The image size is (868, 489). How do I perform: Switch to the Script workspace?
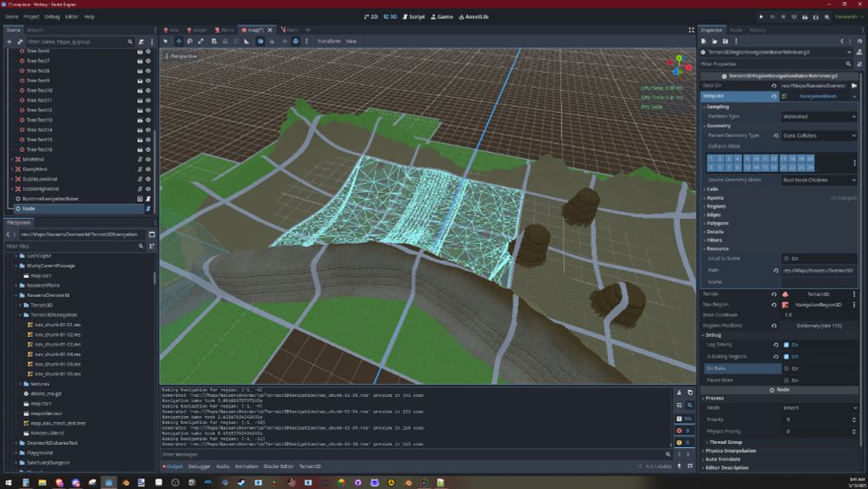tap(413, 17)
